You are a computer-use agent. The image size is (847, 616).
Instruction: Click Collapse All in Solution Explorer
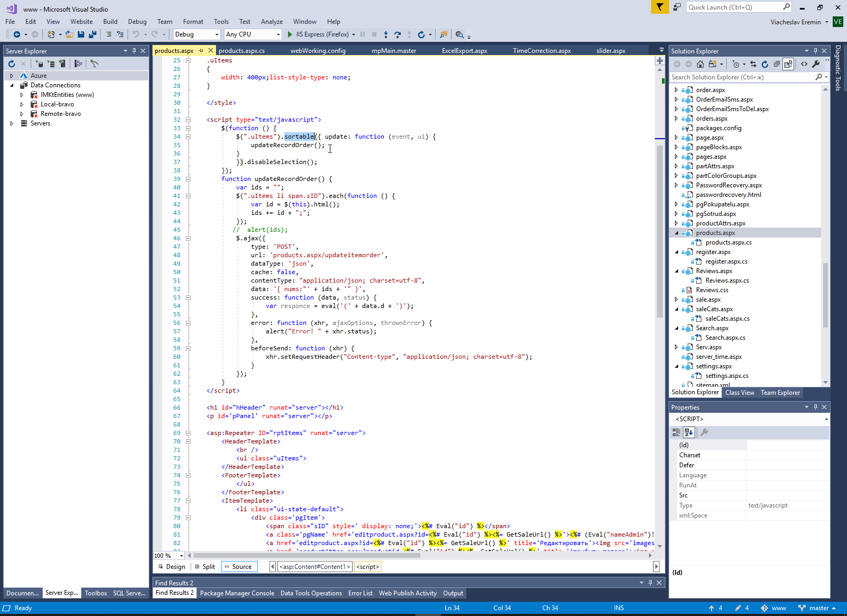click(x=777, y=64)
